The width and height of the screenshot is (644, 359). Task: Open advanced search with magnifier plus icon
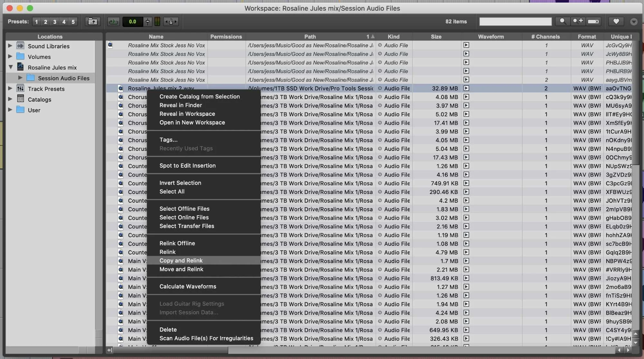click(x=578, y=21)
